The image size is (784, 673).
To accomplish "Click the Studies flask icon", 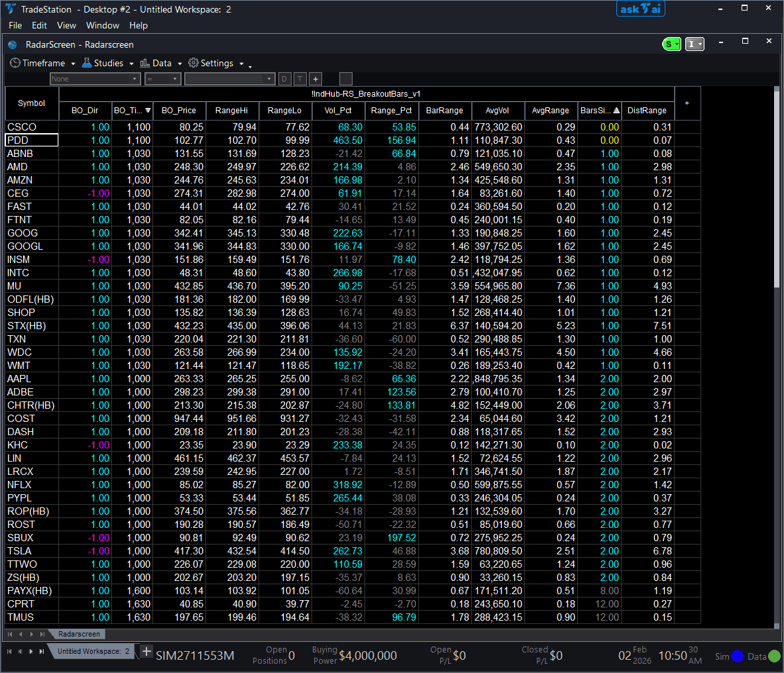I will coord(86,63).
